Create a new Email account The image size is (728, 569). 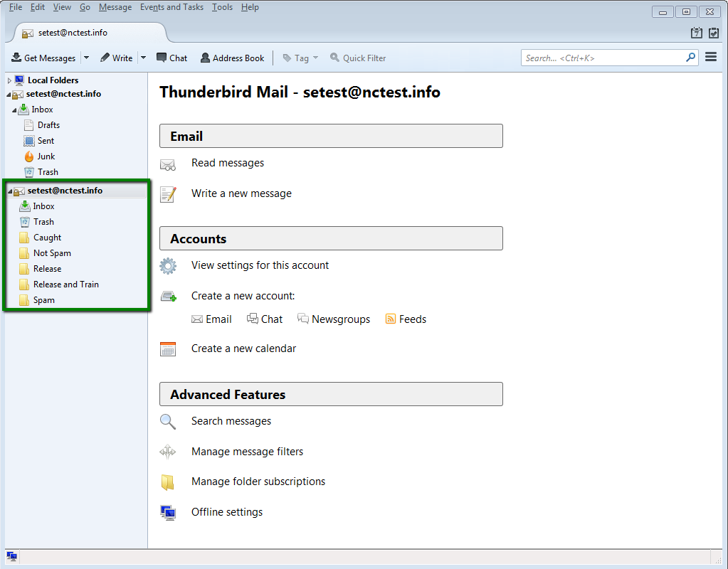point(212,319)
